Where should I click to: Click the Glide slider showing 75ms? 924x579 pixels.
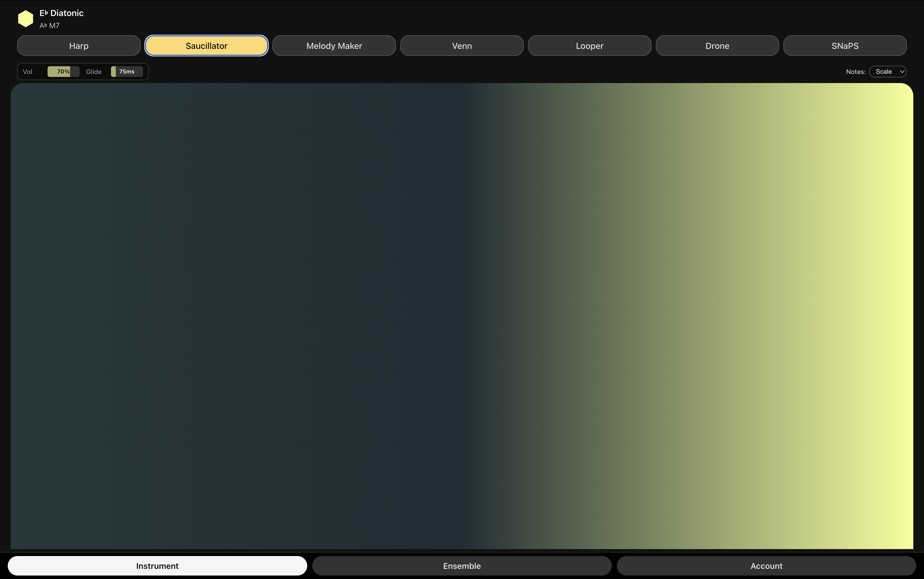click(x=127, y=72)
